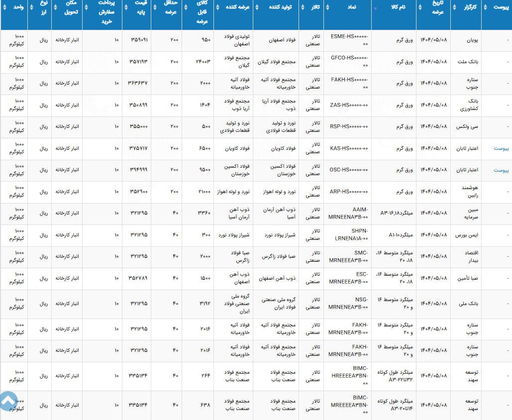Screen dimensions: 512x420
Task: Open پیوست link in OSC-HS row
Action: click(501, 170)
